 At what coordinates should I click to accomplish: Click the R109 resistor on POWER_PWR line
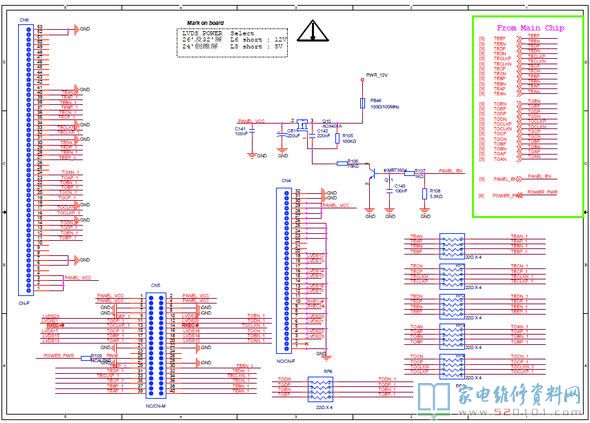pyautogui.click(x=86, y=358)
